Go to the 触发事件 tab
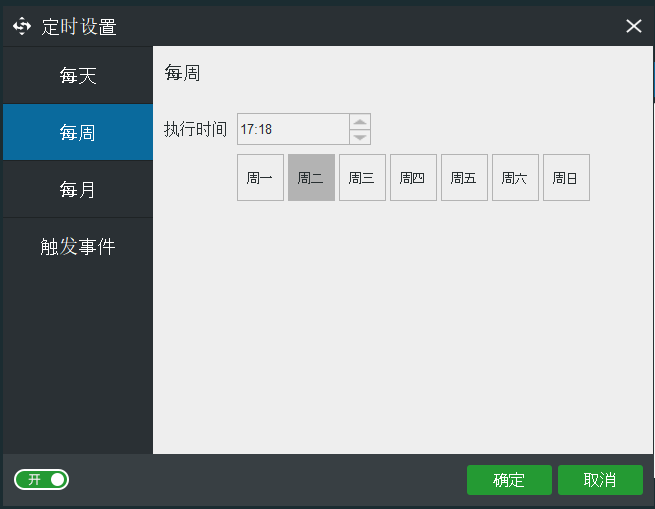Viewport: 655px width, 509px height. click(x=78, y=246)
